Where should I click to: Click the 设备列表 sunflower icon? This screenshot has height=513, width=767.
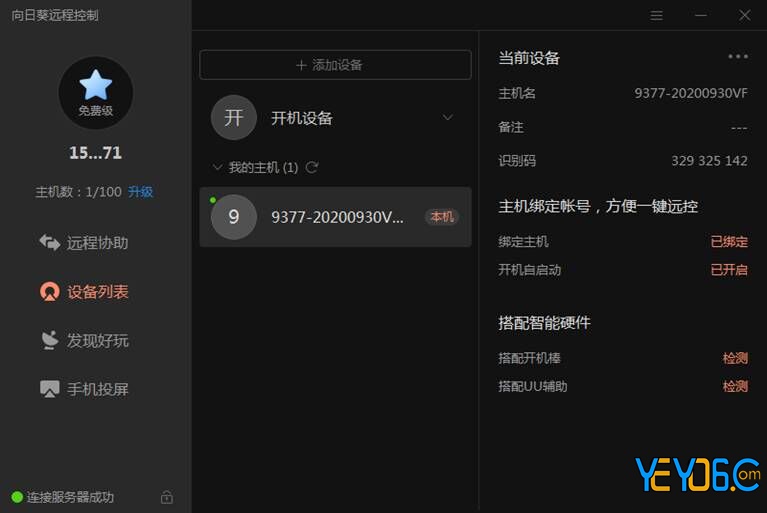click(x=49, y=291)
